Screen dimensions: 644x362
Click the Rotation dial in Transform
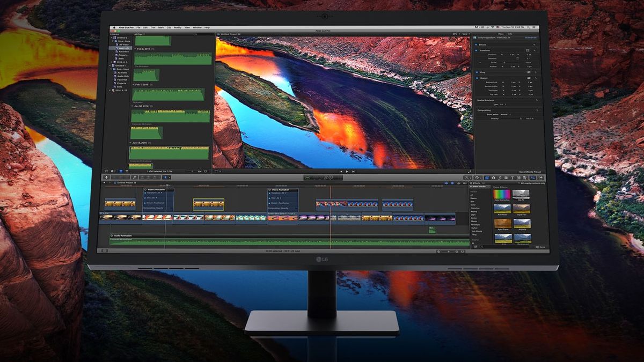click(x=517, y=58)
